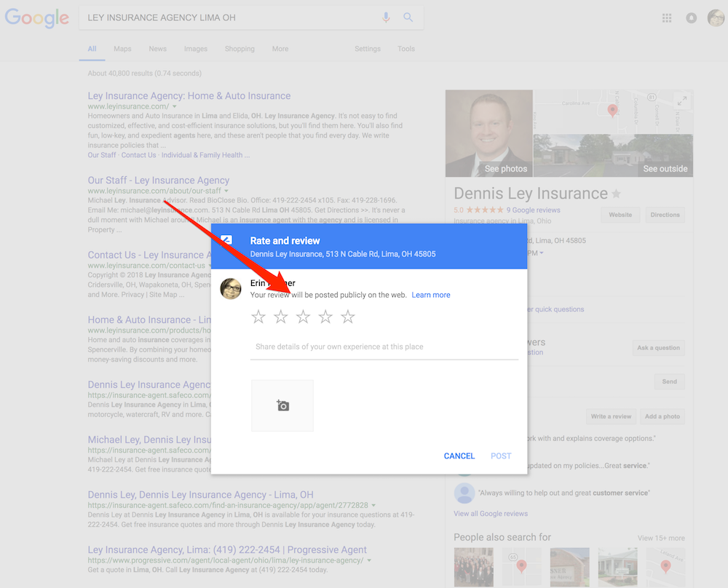Open search Settings
The width and height of the screenshot is (728, 588).
(x=368, y=49)
